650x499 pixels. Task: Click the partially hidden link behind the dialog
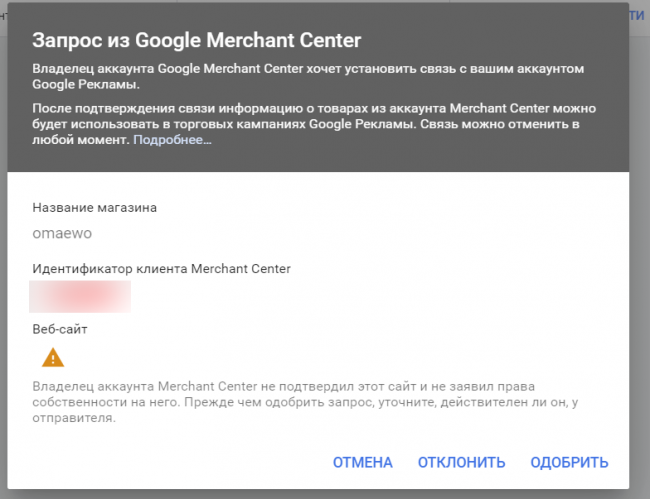(637, 15)
